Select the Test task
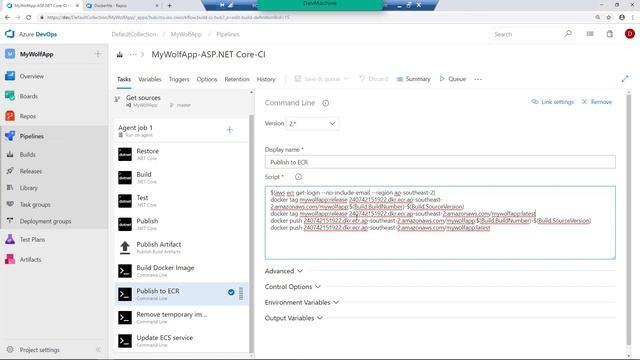Image resolution: width=640 pixels, height=360 pixels. click(181, 201)
